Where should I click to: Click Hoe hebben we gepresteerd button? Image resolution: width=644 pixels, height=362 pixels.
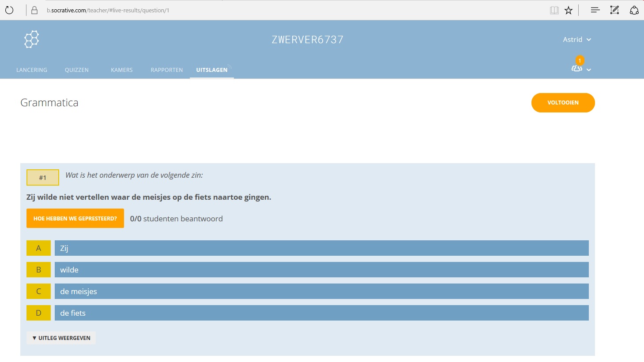click(x=75, y=218)
